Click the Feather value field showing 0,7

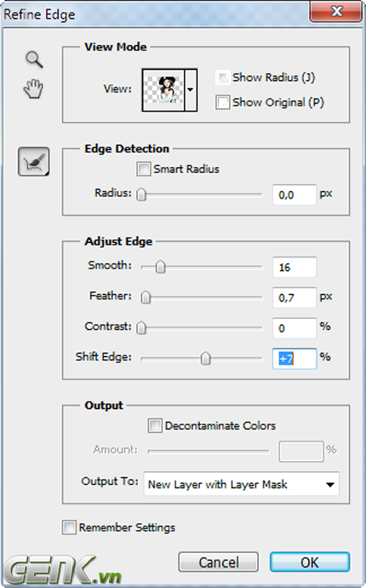point(295,297)
